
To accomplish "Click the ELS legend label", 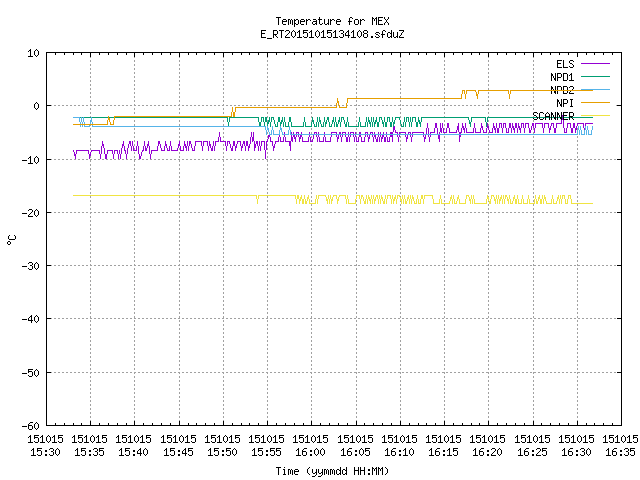I will pyautogui.click(x=565, y=64).
